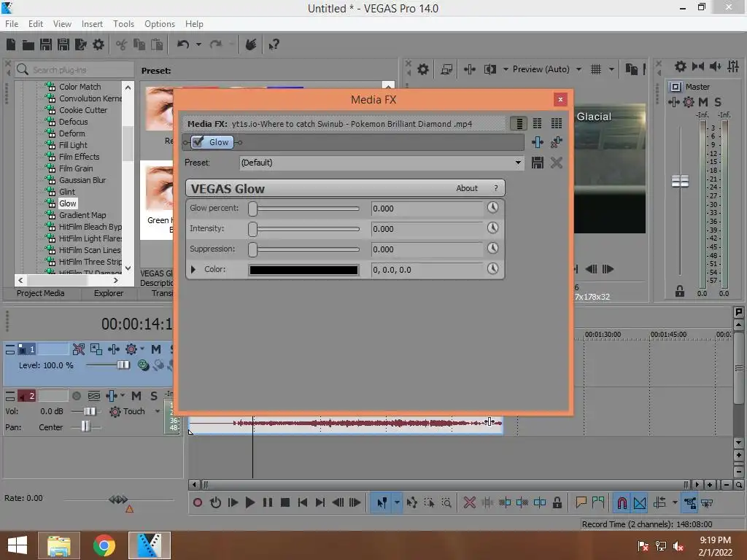Click the Glow percent slider handle
The height and width of the screenshot is (560, 747).
pyautogui.click(x=252, y=209)
